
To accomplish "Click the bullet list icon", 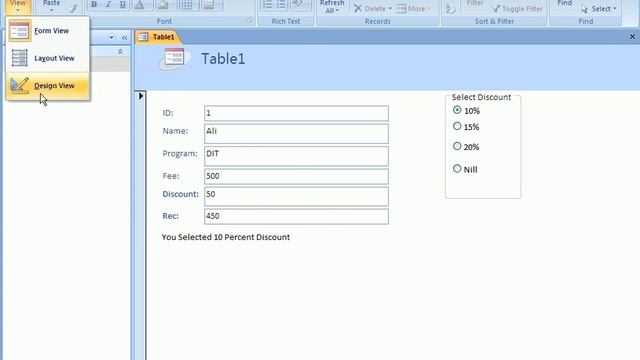I will 281,5.
